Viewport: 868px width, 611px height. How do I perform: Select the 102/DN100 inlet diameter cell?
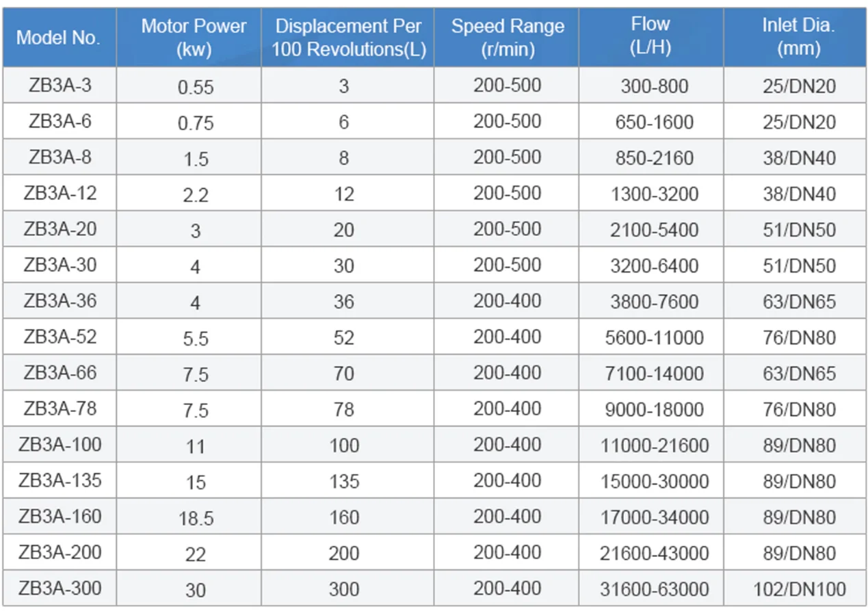pos(799,588)
